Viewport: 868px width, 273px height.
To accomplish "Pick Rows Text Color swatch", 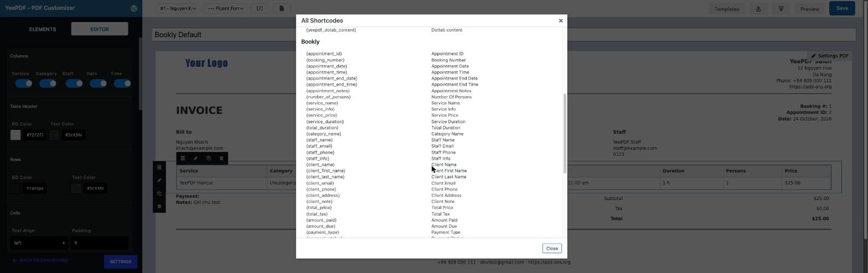I will [76, 188].
